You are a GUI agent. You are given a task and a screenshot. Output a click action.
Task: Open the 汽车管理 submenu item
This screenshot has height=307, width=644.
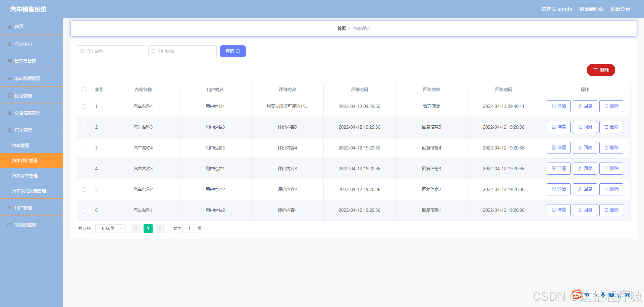31,145
